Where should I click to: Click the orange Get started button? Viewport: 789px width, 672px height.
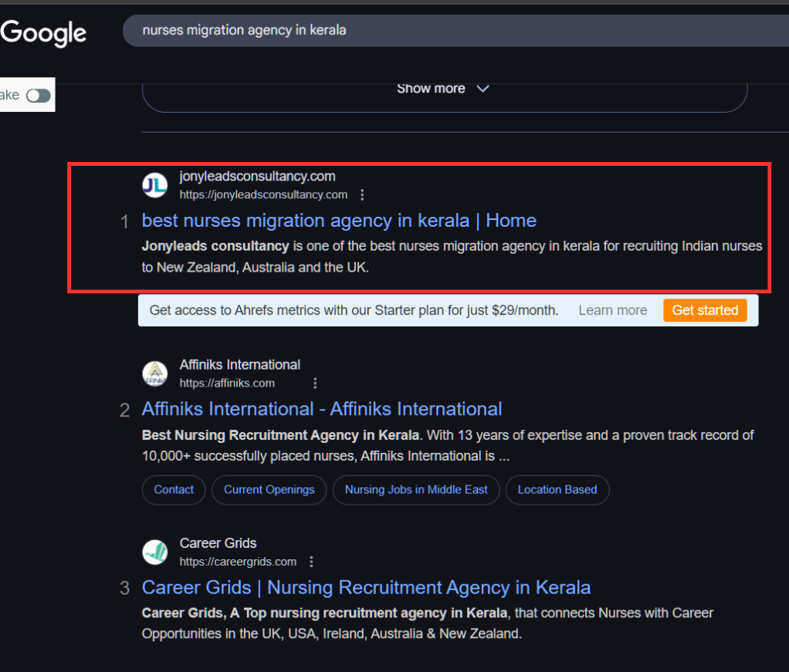point(705,310)
